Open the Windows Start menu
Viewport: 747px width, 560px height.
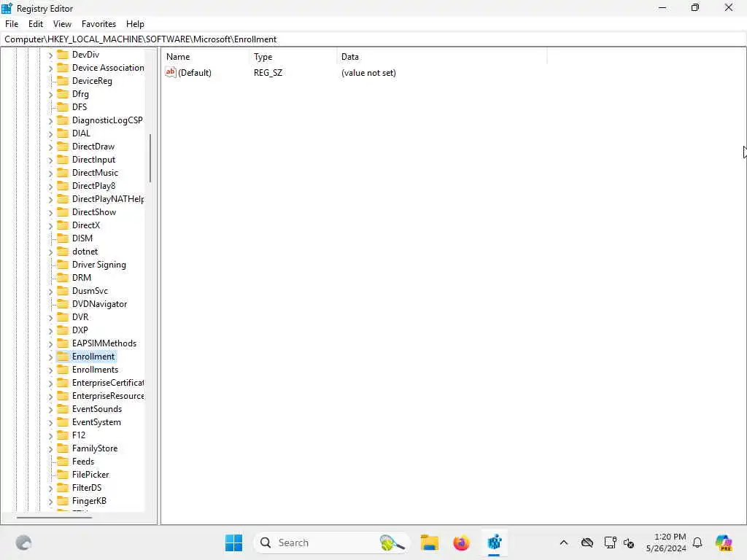point(233,542)
